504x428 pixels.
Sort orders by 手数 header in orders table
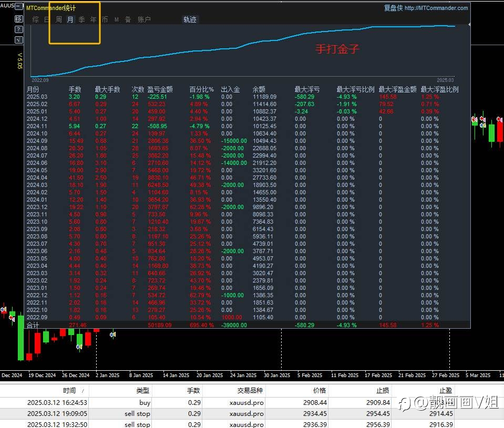coord(193,390)
